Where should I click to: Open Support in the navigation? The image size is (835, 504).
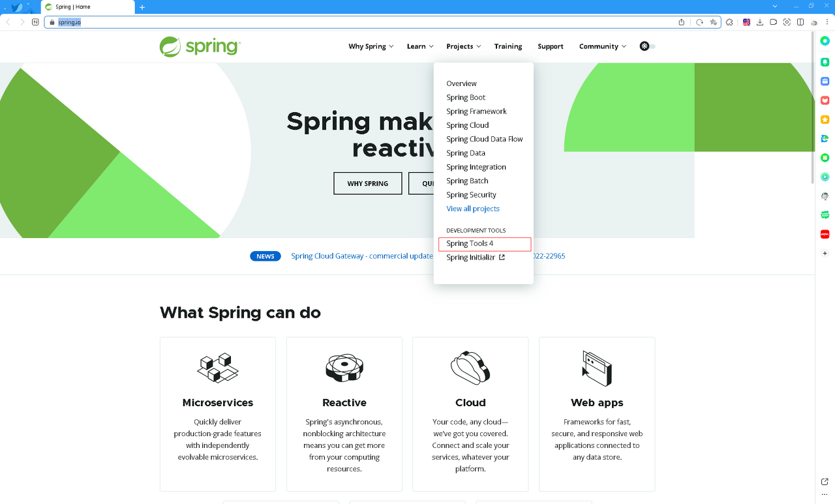coord(551,46)
